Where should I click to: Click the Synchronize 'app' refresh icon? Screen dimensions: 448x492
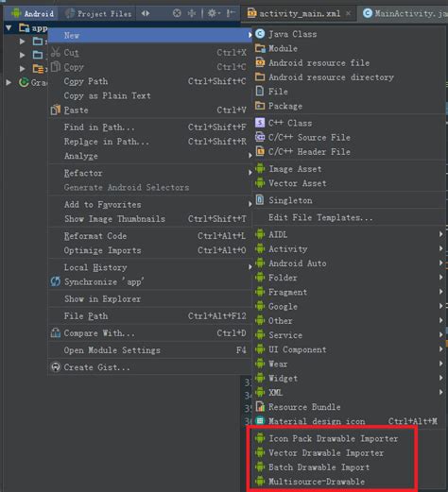(56, 281)
